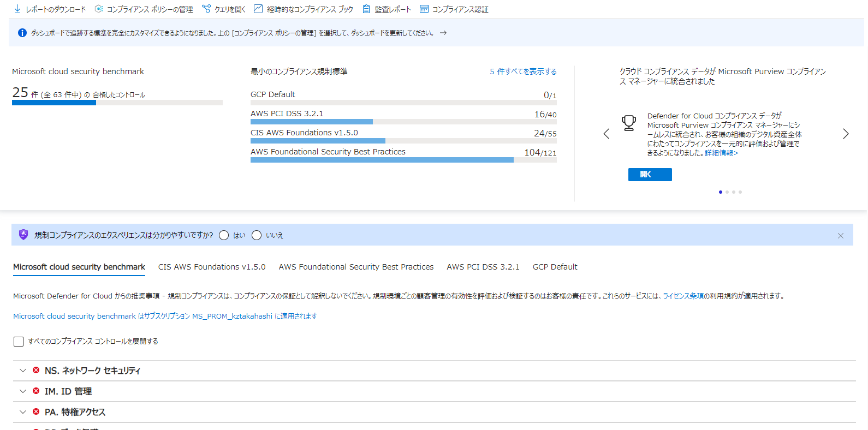This screenshot has height=430, width=868.
Task: Dismiss the feedback survey banner
Action: pyautogui.click(x=841, y=236)
